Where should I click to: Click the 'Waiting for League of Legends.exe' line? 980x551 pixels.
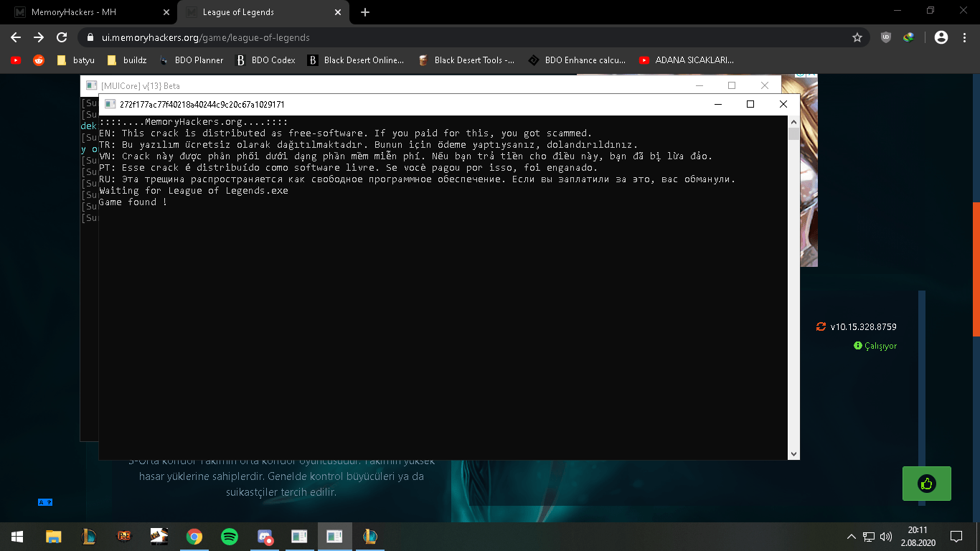pyautogui.click(x=194, y=191)
